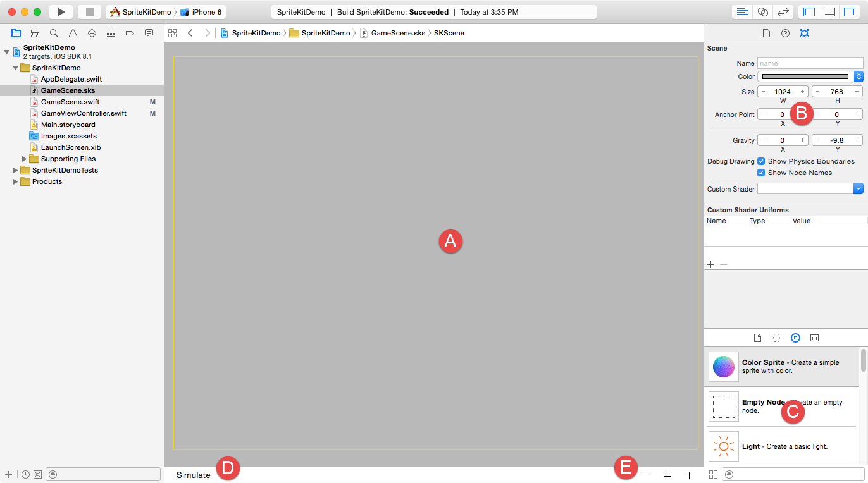868x483 pixels.
Task: Click the Simulate button
Action: [193, 475]
